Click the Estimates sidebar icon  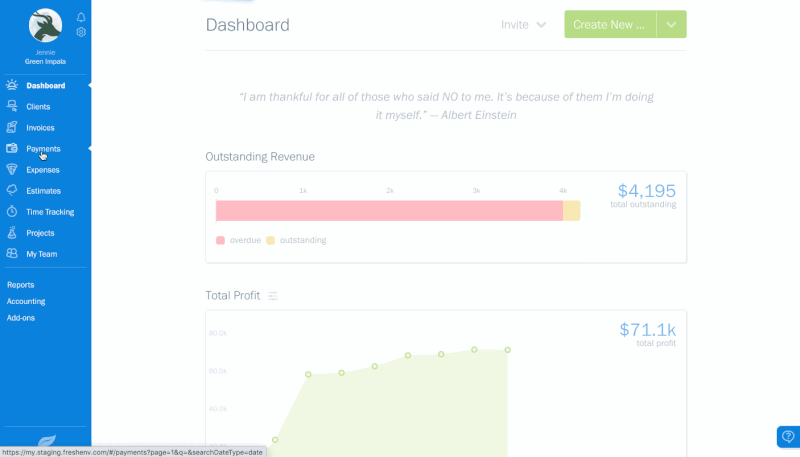tap(12, 190)
